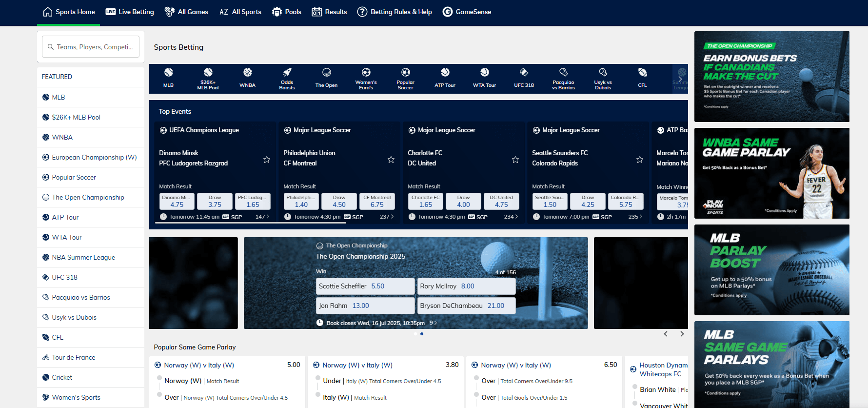Select Under Italy Total Corners 4.5 radio

pos(318,378)
